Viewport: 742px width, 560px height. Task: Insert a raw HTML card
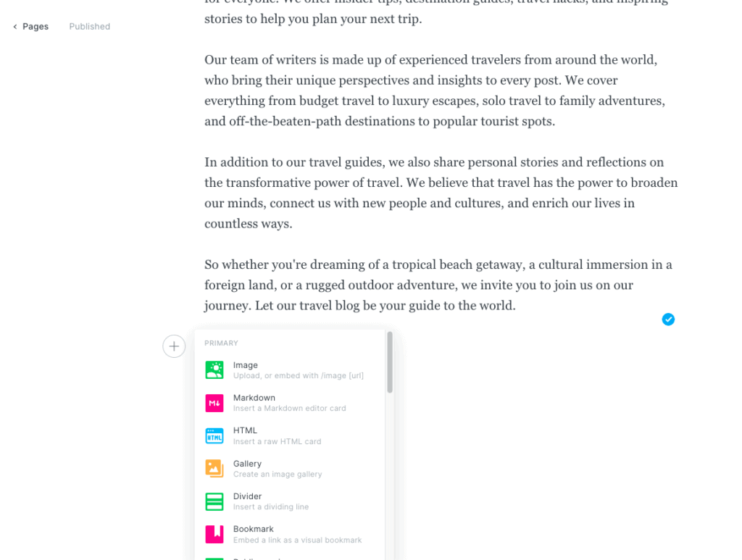pos(245,430)
